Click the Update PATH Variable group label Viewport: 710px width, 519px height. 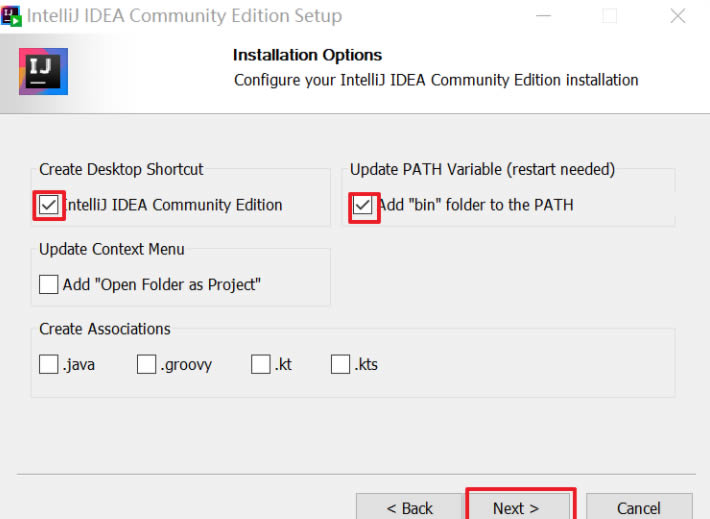[x=482, y=169]
